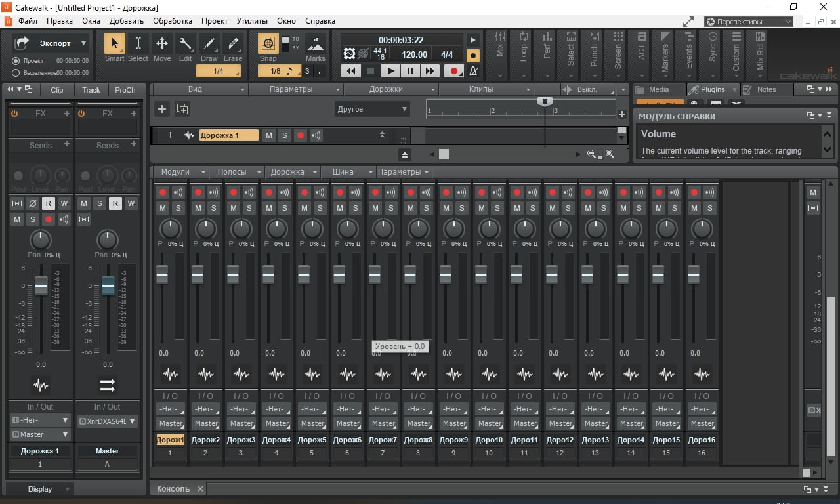The height and width of the screenshot is (504, 840).
Task: Switch to the Track inspector tab
Action: 91,90
